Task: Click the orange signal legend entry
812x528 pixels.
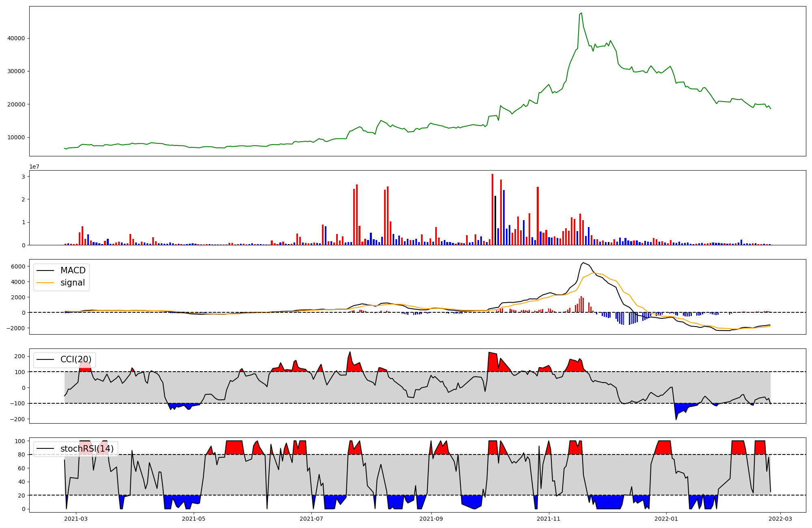Action: (72, 283)
